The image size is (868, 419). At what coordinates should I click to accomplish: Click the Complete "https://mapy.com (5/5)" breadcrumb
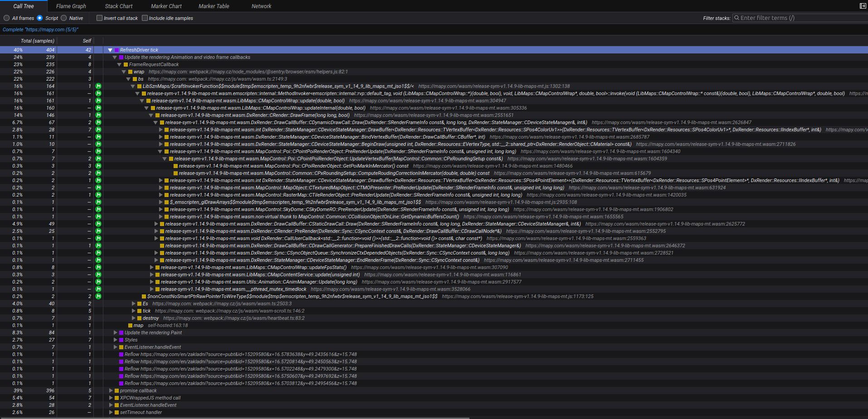pyautogui.click(x=40, y=29)
